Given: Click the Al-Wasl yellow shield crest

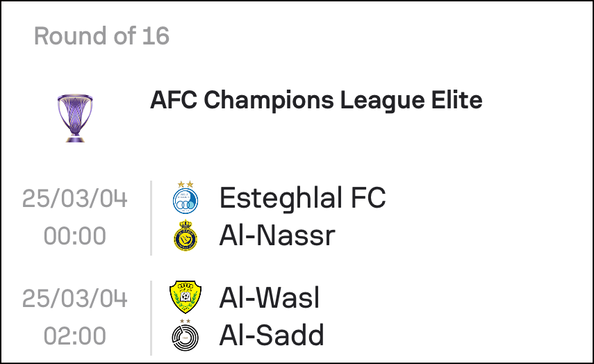Looking at the screenshot, I should coord(185,297).
